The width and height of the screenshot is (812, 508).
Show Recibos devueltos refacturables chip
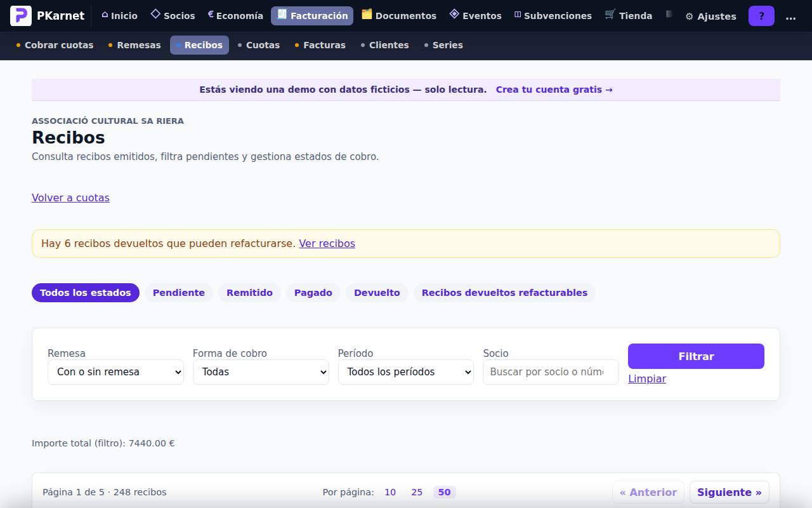[504, 293]
